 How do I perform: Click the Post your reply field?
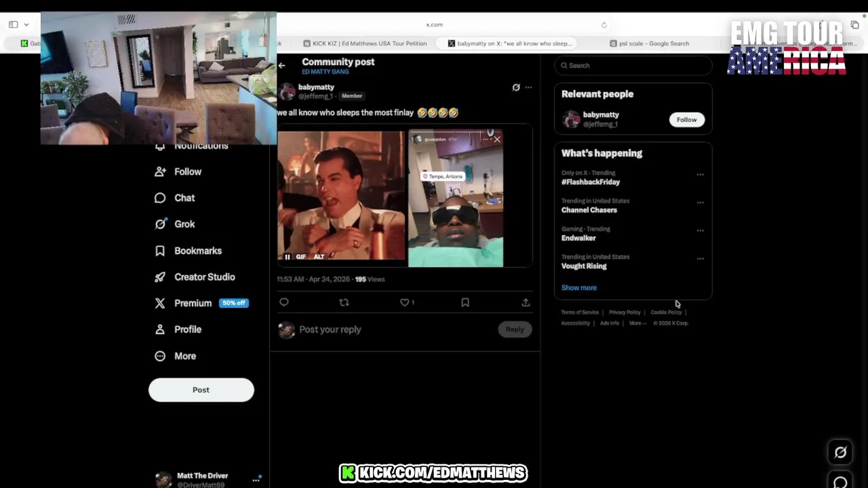tap(395, 329)
